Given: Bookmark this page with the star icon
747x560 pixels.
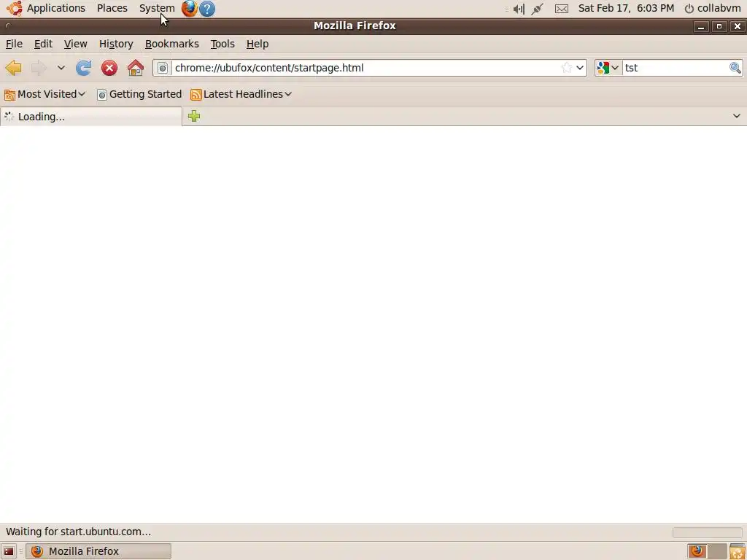Looking at the screenshot, I should tap(566, 68).
